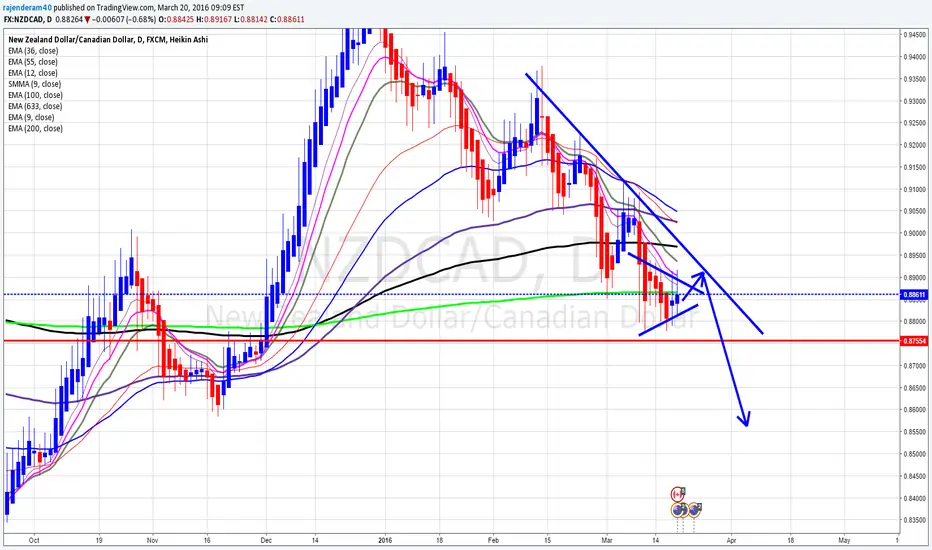This screenshot has width=932, height=550.
Task: Select the EMA (36, close) indicator label
Action: [33, 51]
